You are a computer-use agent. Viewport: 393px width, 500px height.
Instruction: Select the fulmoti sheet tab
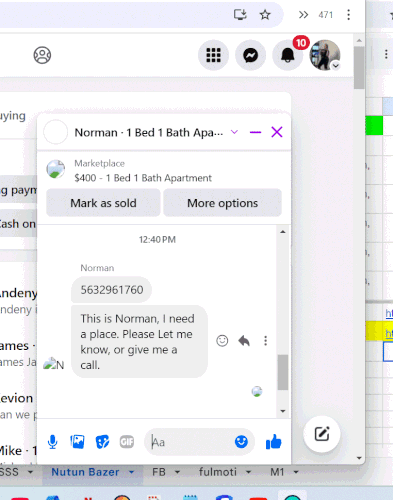point(218,472)
